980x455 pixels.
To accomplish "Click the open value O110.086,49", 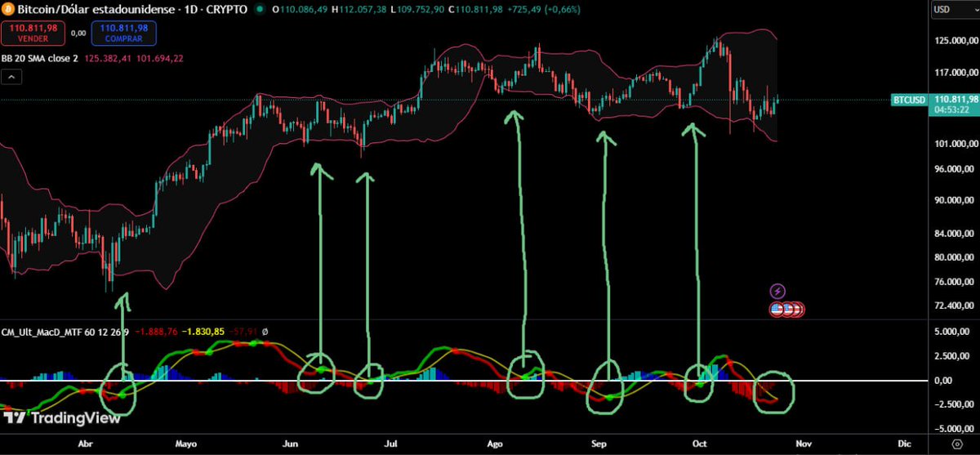I will click(x=300, y=10).
